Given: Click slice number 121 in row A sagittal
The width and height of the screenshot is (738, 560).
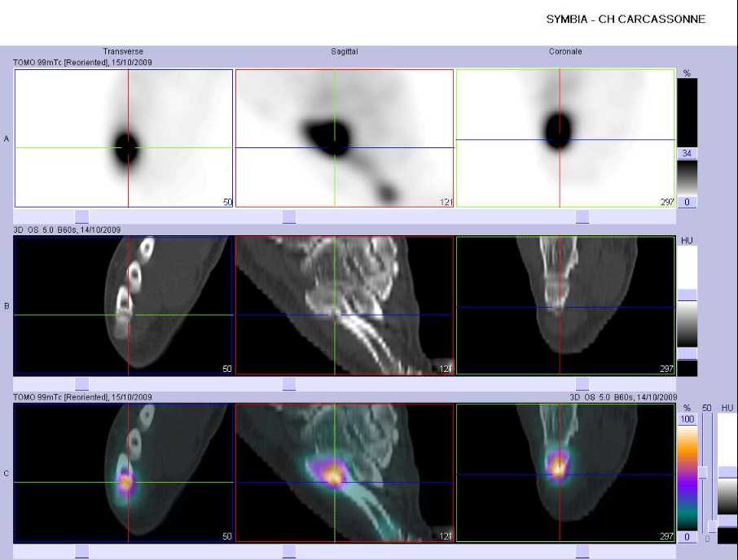Looking at the screenshot, I should (x=446, y=202).
